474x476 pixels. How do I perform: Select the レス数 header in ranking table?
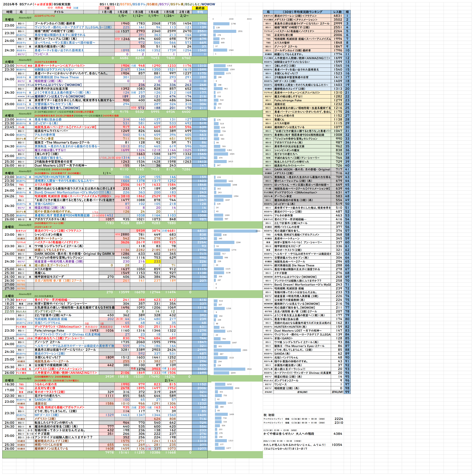click(x=337, y=12)
